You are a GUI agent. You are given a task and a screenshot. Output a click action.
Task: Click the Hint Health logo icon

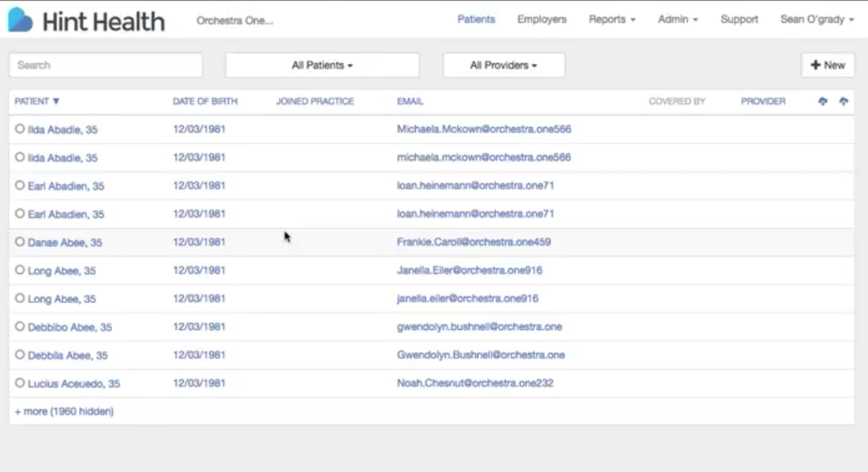(20, 20)
